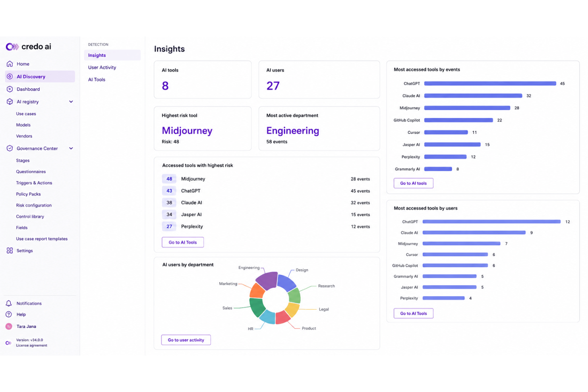588x392 pixels.
Task: Click the Settings gear icon
Action: click(10, 251)
